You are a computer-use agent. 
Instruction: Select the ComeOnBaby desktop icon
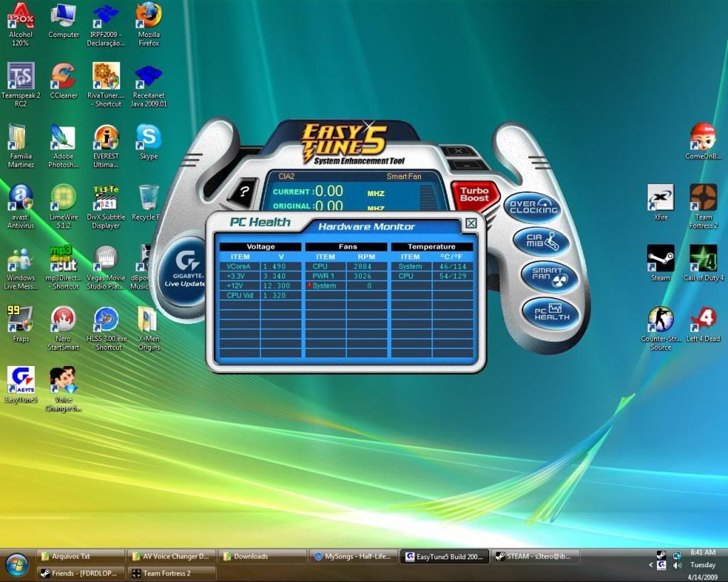pyautogui.click(x=703, y=142)
